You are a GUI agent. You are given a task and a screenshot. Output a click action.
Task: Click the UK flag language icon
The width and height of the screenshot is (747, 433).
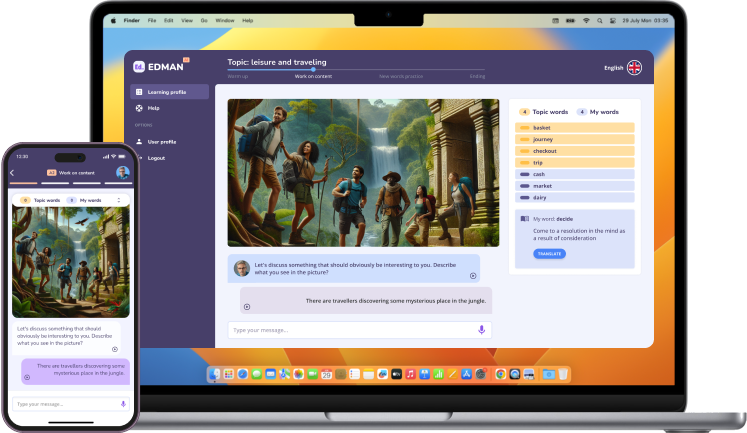[x=634, y=68]
